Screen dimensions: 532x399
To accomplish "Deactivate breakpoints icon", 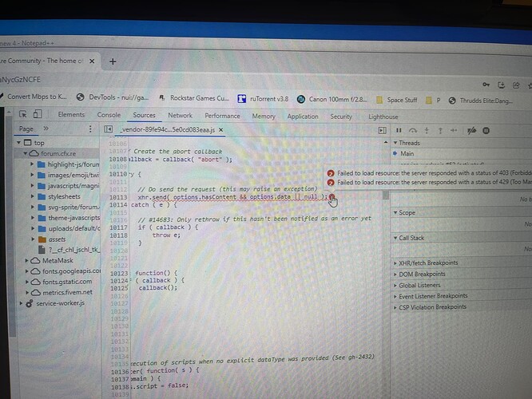I will 471,131.
